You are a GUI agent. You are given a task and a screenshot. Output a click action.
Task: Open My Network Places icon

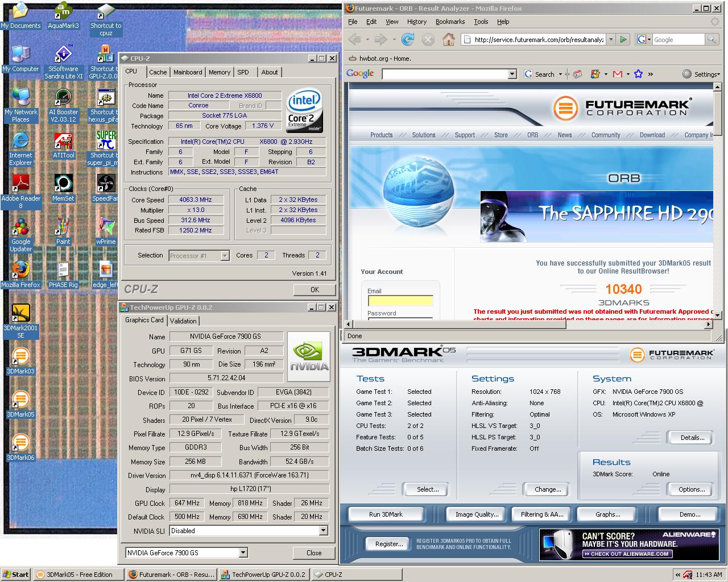point(20,105)
